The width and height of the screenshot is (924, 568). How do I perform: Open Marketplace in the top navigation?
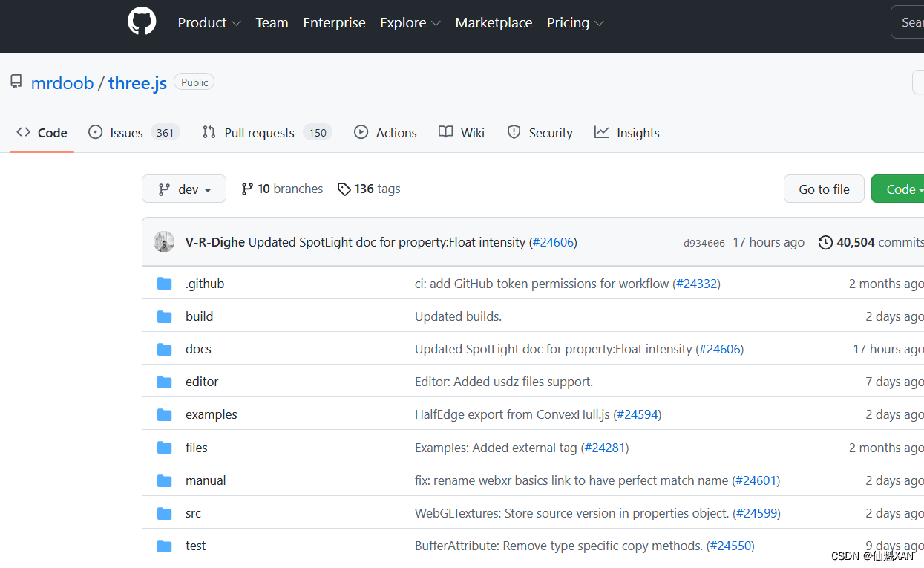pyautogui.click(x=494, y=23)
